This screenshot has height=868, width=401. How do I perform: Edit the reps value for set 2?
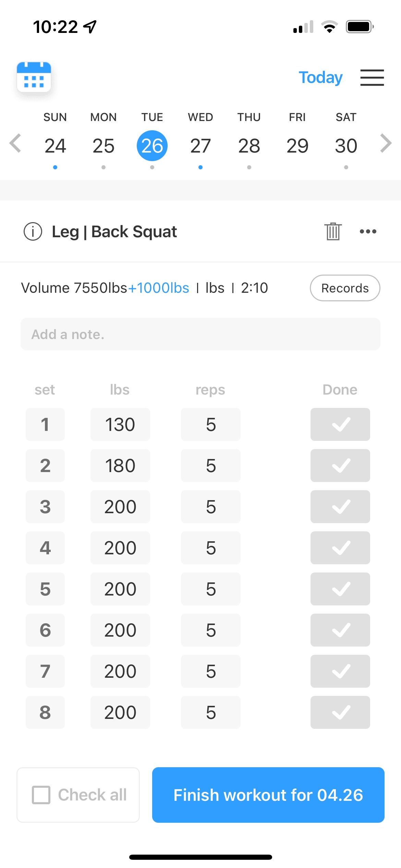tap(211, 466)
